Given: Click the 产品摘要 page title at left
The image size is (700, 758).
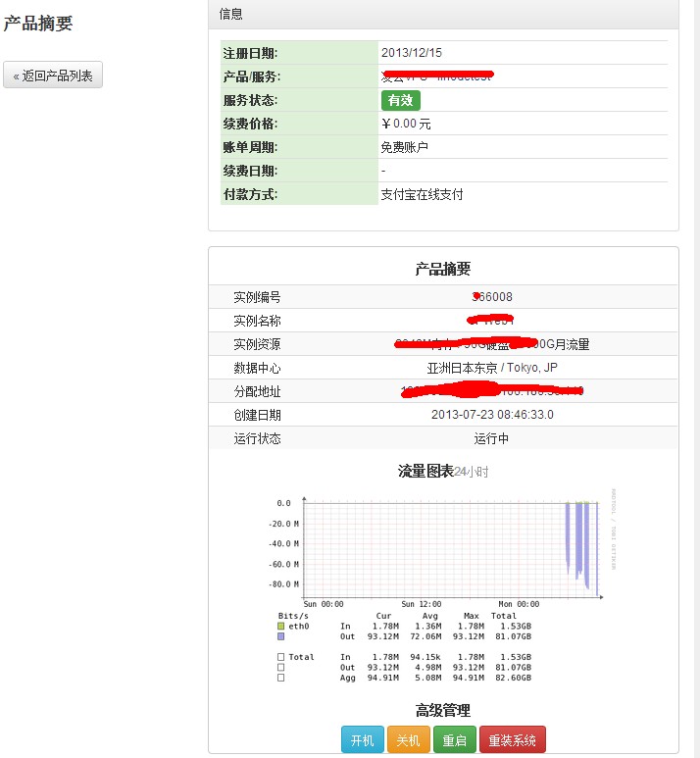Looking at the screenshot, I should (38, 24).
